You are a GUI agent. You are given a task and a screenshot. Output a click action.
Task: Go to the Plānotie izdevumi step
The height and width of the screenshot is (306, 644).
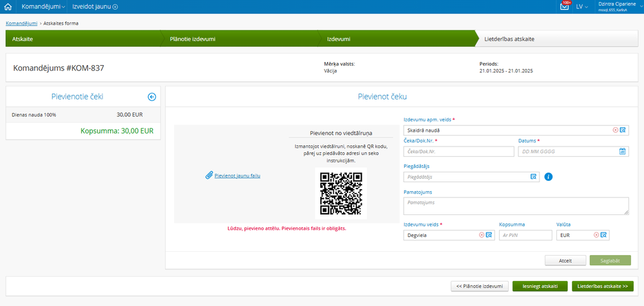coord(240,39)
